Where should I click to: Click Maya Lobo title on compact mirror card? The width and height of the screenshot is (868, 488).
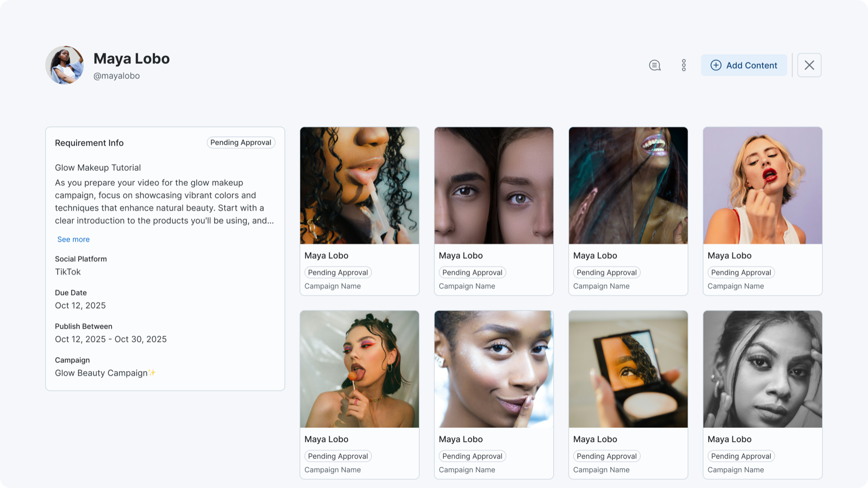coord(595,439)
